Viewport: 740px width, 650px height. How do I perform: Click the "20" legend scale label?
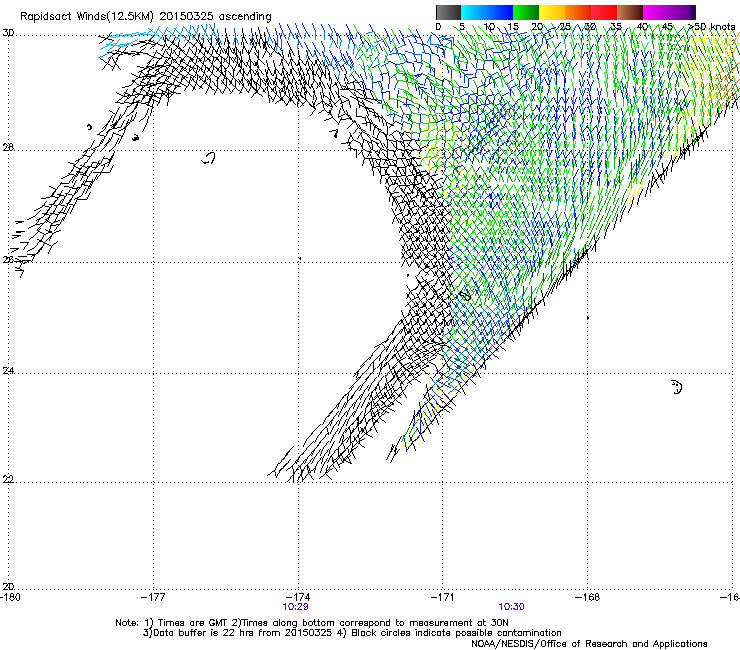click(x=537, y=27)
